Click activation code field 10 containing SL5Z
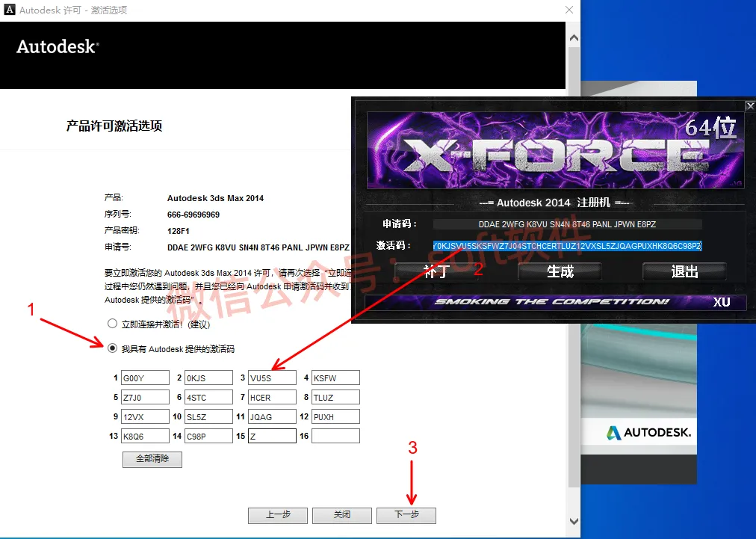The width and height of the screenshot is (756, 539). coord(208,416)
